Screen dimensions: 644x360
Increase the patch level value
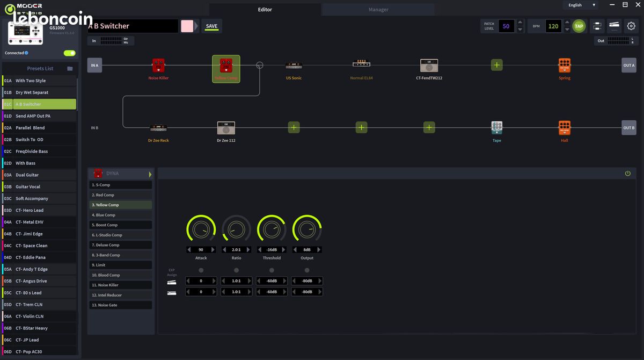[519, 23]
